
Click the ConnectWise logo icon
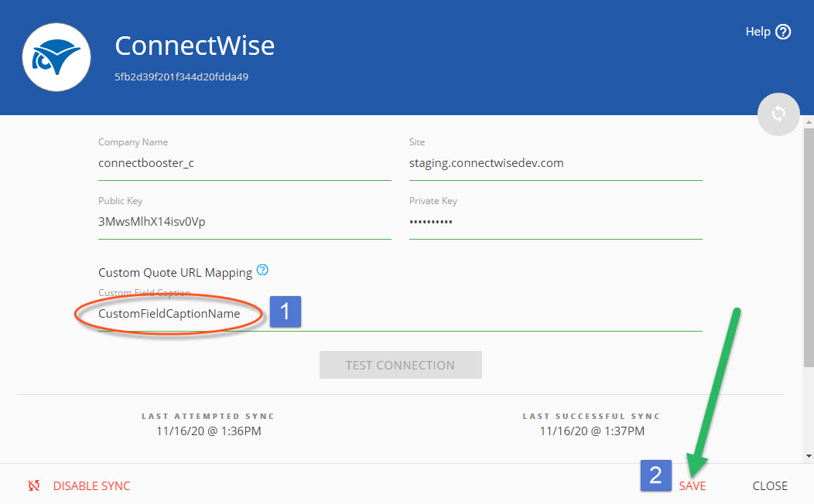[56, 57]
